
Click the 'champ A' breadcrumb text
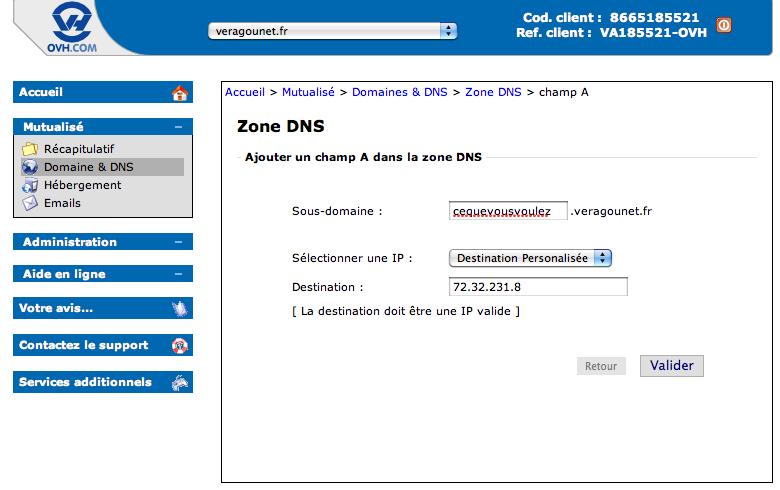pyautogui.click(x=564, y=92)
